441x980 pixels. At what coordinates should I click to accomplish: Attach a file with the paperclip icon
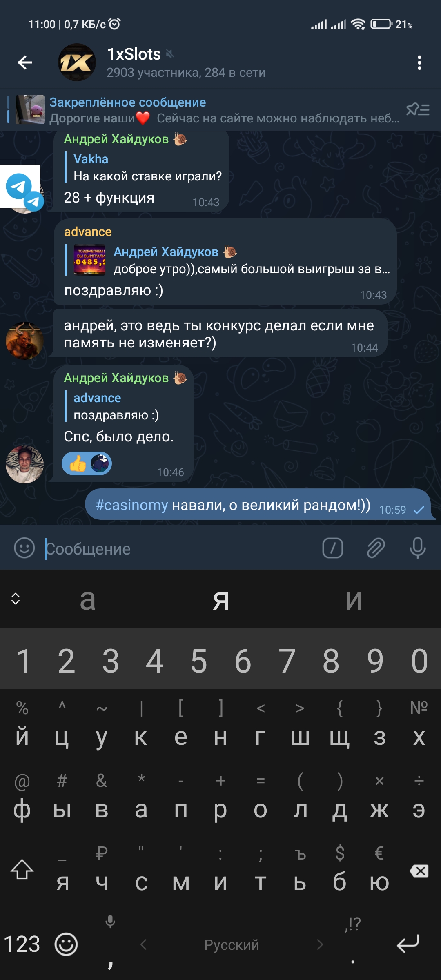376,548
